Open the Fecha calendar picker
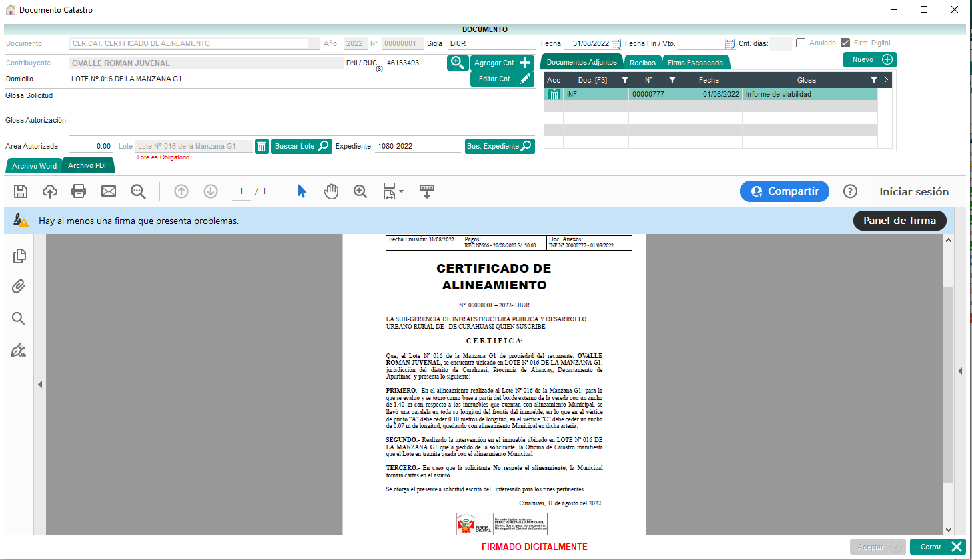The image size is (972, 560). [x=616, y=43]
